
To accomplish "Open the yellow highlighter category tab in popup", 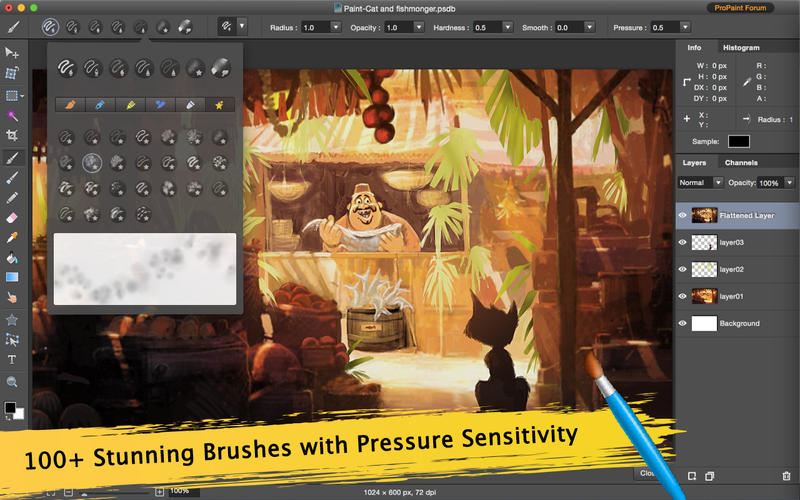I will click(130, 105).
